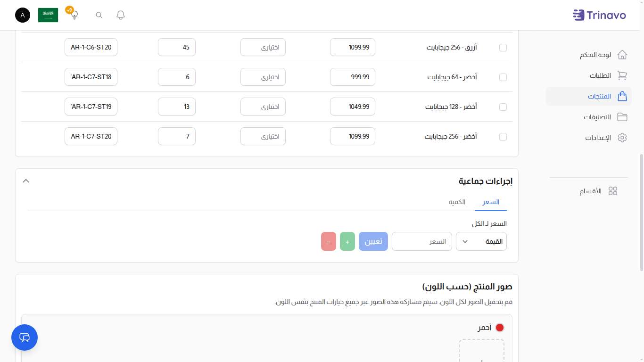Open the Trinavo dashboard home icon
Image resolution: width=644 pixels, height=362 pixels.
tap(622, 55)
